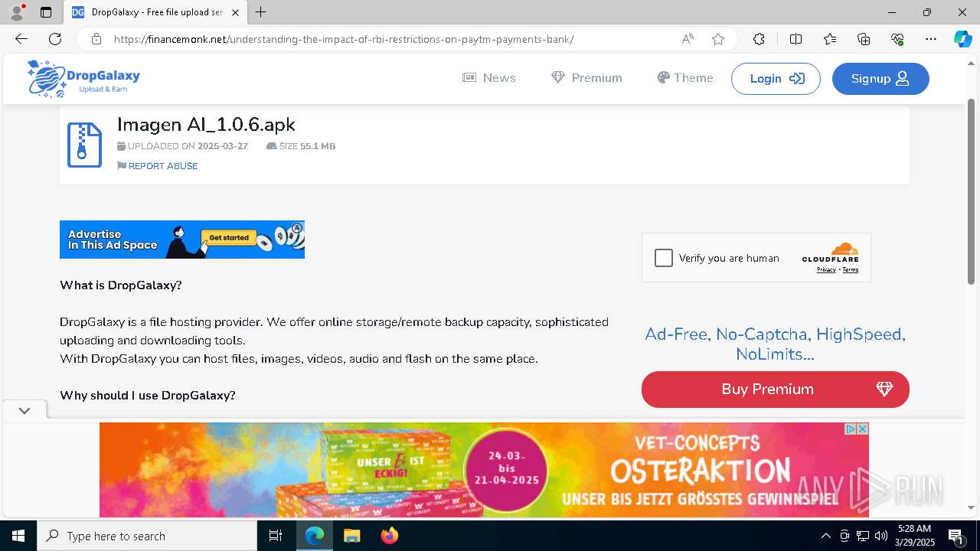Click the page vertical scrollbar
Screen dimensions: 980x551
coord(972,191)
